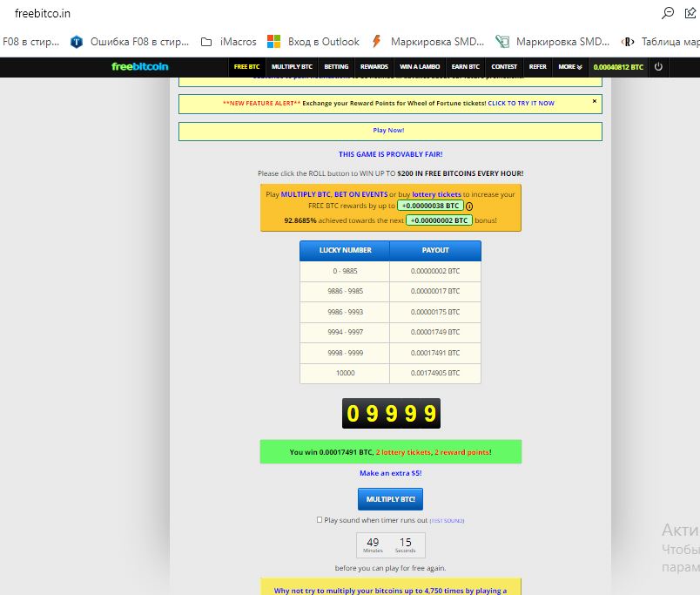Click the edit note icon in browser bar
This screenshot has width=700, height=595.
click(x=690, y=13)
